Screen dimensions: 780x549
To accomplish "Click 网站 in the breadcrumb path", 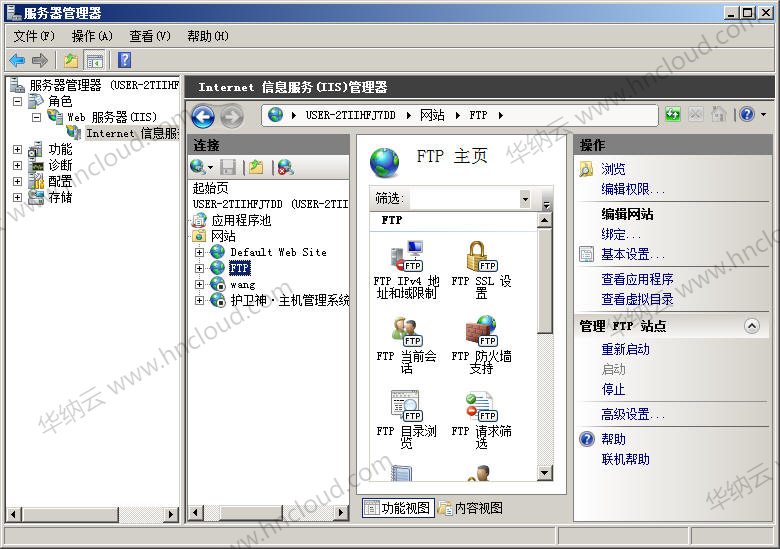I will [432, 115].
